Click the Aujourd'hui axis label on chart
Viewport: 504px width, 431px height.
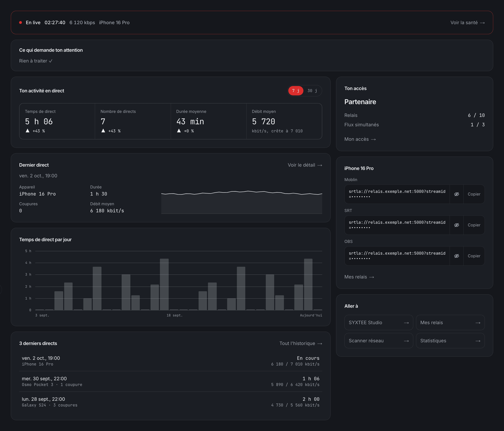[311, 315]
